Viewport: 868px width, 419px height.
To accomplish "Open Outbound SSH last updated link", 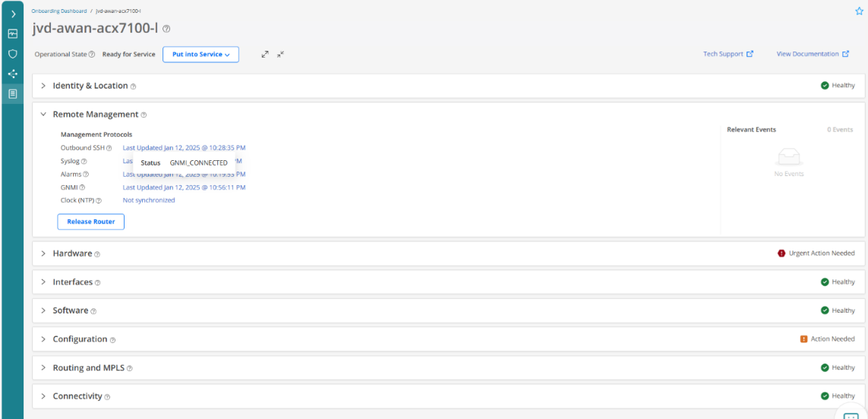I will 184,148.
